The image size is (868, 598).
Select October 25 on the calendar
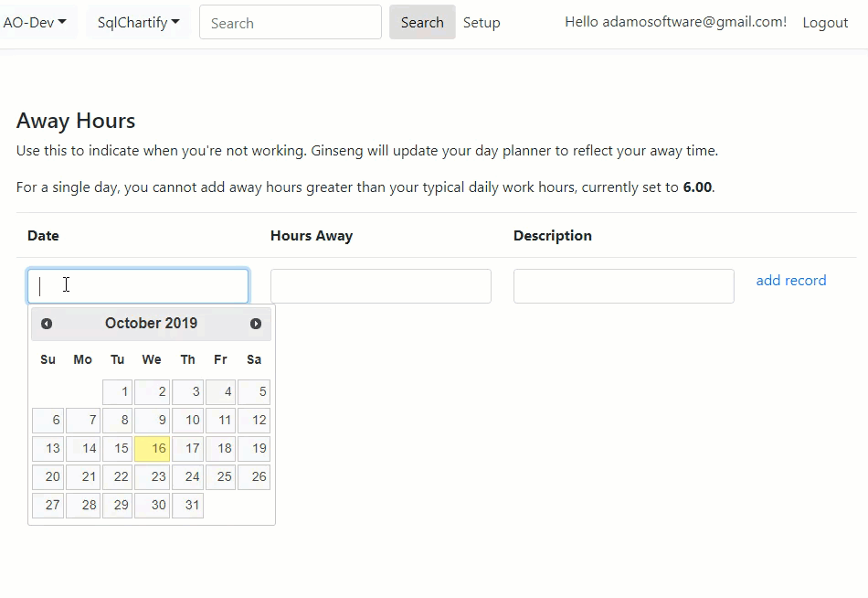(220, 477)
